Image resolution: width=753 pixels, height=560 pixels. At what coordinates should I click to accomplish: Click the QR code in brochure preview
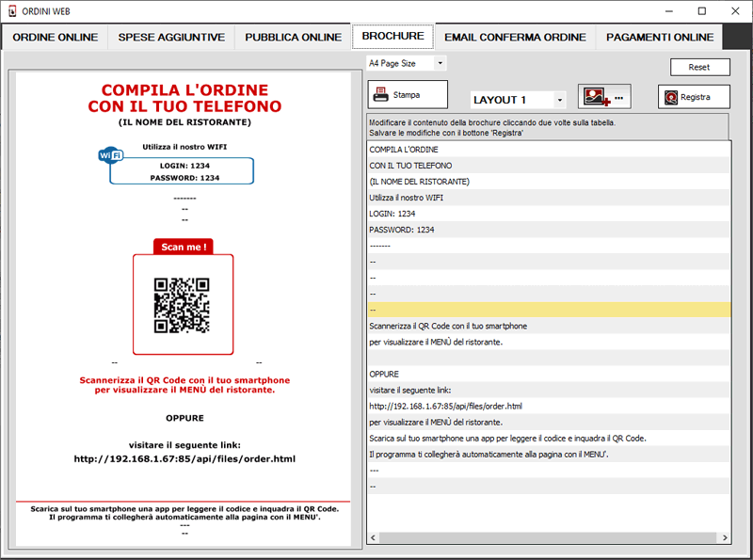pos(182,305)
